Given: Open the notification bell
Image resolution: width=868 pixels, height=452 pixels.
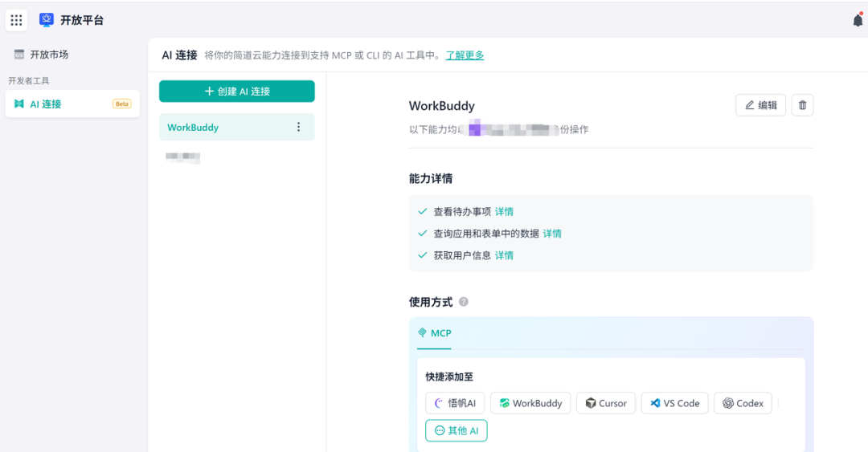Looking at the screenshot, I should (x=858, y=20).
